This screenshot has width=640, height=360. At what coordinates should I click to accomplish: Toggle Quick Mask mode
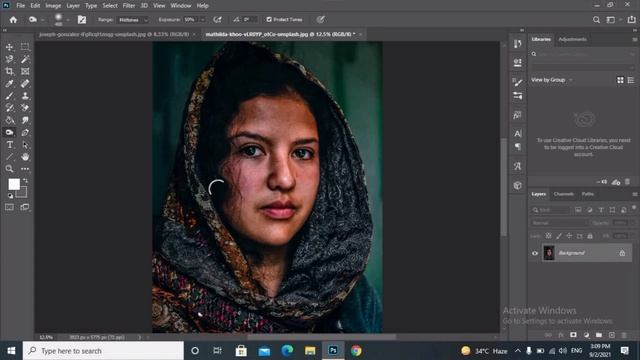[x=9, y=207]
